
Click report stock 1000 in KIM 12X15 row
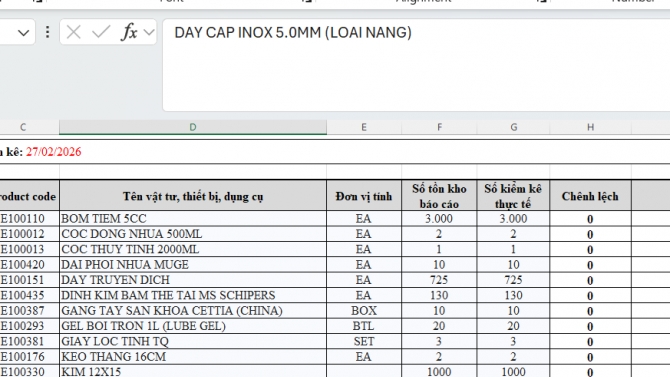click(x=439, y=371)
